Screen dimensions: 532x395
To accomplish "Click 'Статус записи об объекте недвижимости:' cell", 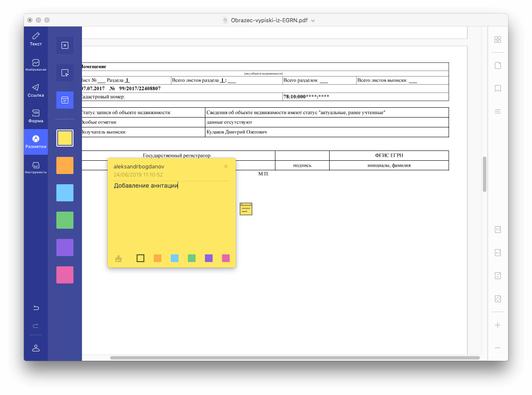I will pyautogui.click(x=143, y=112).
